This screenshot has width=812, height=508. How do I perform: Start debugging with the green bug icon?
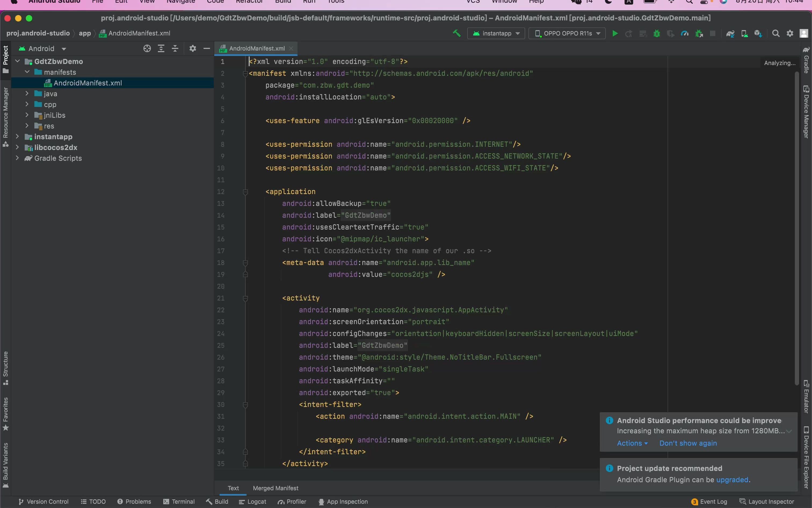(x=657, y=33)
